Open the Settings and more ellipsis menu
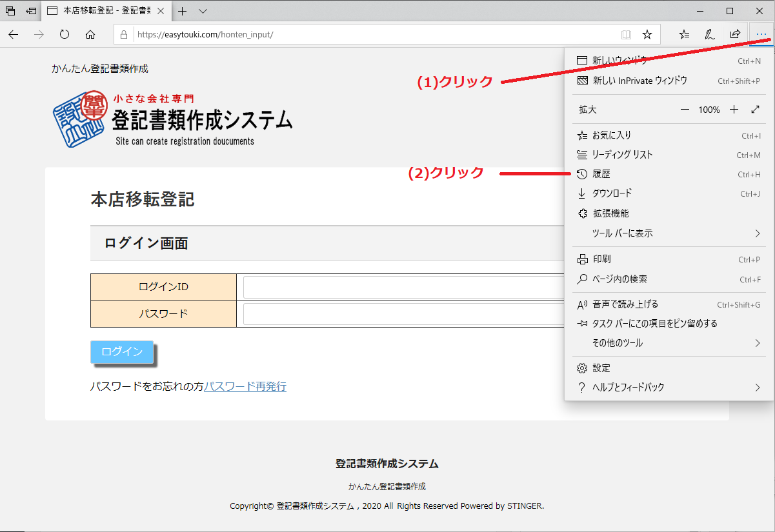This screenshot has width=775, height=532. pos(761,34)
